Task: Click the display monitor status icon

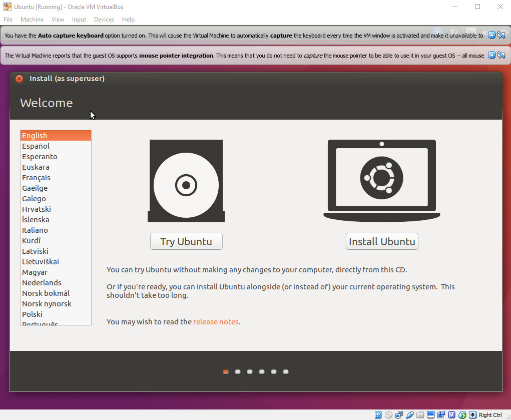Action: pyautogui.click(x=430, y=415)
